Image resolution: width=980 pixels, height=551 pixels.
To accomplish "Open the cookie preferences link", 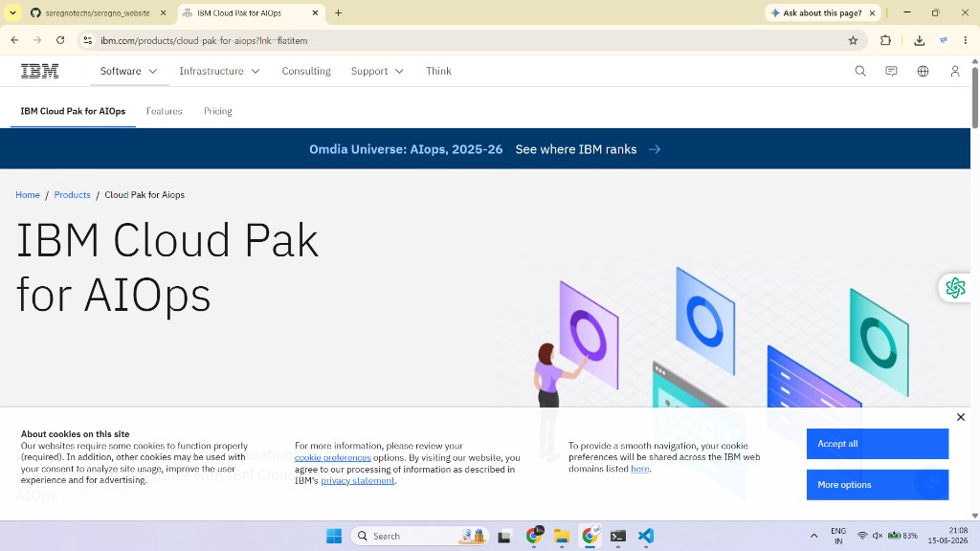I will [332, 457].
